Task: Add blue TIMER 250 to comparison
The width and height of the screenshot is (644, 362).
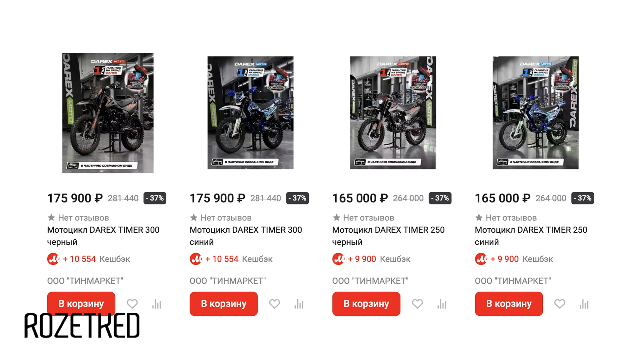Action: click(x=584, y=304)
